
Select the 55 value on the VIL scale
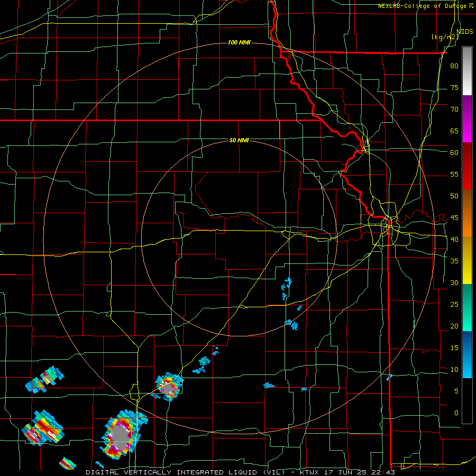[x=454, y=175]
